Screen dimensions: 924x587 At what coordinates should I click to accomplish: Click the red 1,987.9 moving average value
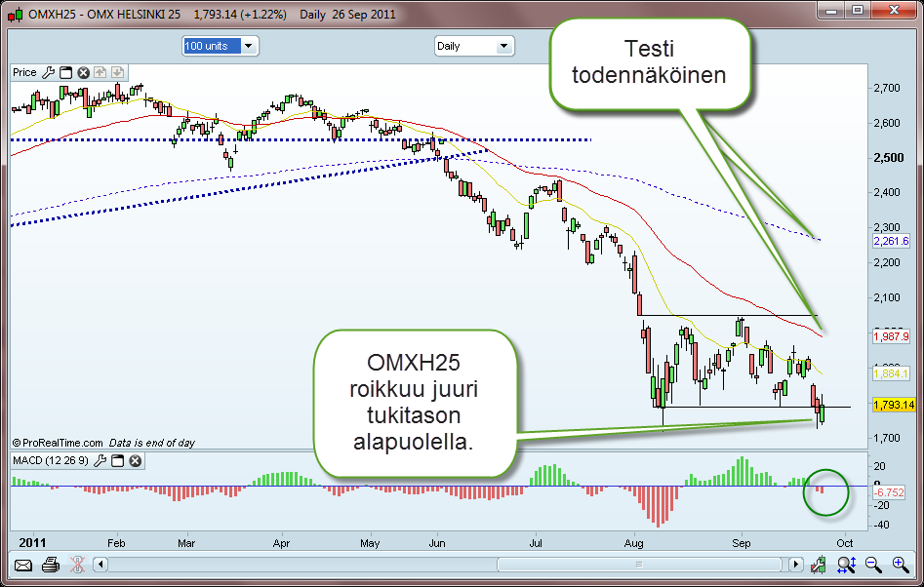[x=891, y=336]
